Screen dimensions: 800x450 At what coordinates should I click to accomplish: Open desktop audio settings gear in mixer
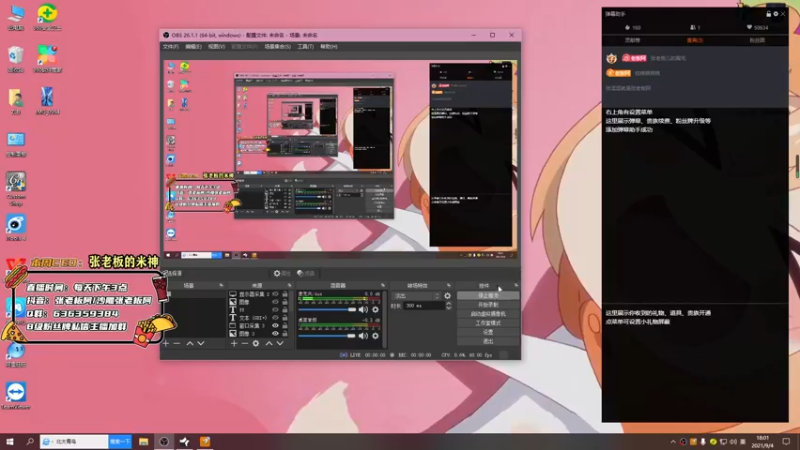click(x=376, y=336)
